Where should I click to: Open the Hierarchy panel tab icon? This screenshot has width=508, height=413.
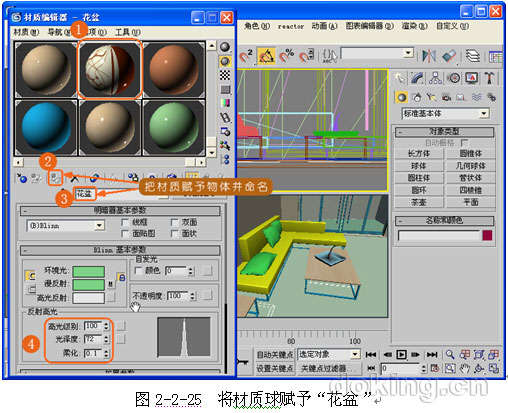click(x=435, y=78)
